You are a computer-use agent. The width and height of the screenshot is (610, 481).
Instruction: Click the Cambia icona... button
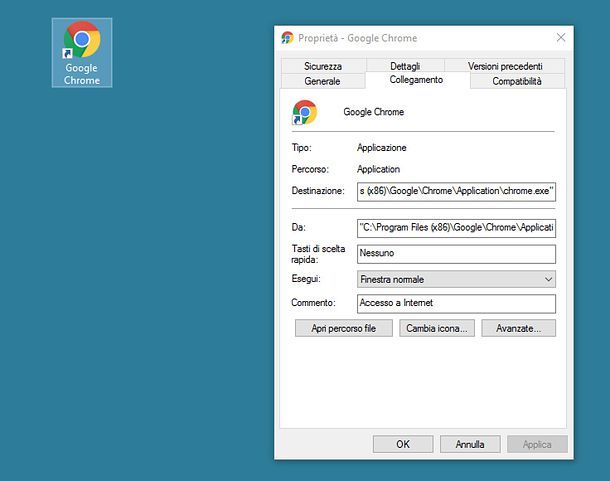pyautogui.click(x=436, y=328)
